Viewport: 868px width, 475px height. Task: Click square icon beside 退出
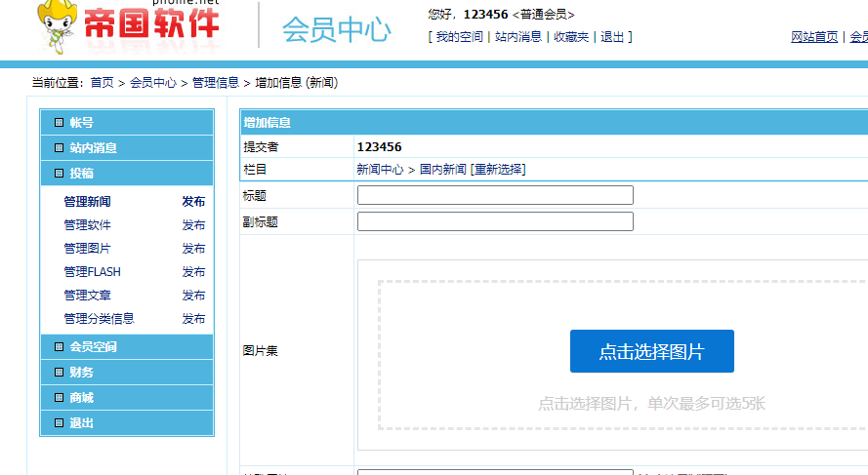[x=60, y=423]
